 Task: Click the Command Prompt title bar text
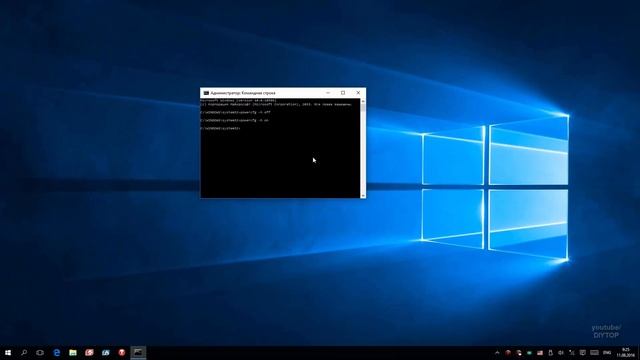coord(243,93)
